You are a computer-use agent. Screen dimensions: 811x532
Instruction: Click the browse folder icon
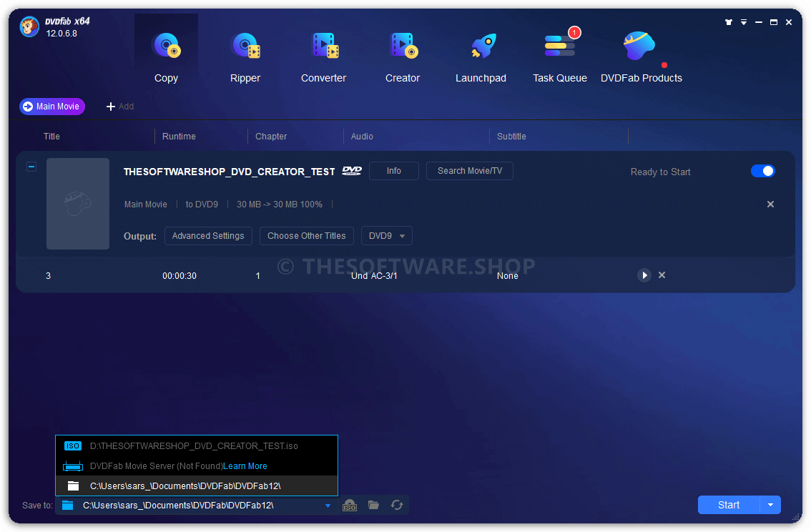point(373,505)
